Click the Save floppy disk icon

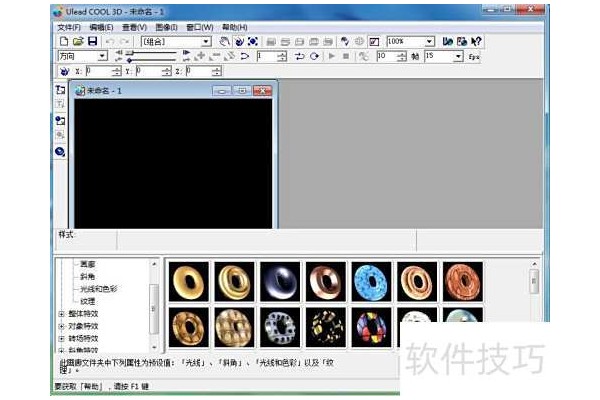pos(93,41)
